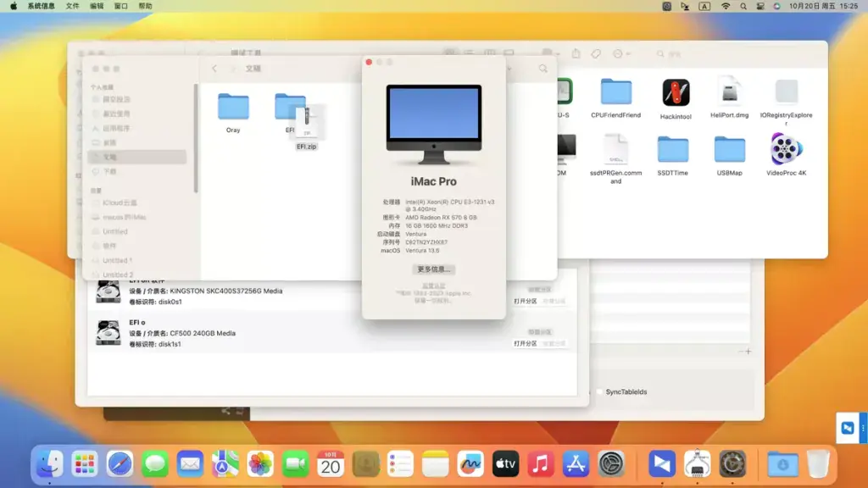Screen dimensions: 868x488
Task: Go back in the Finder window
Action: click(214, 69)
